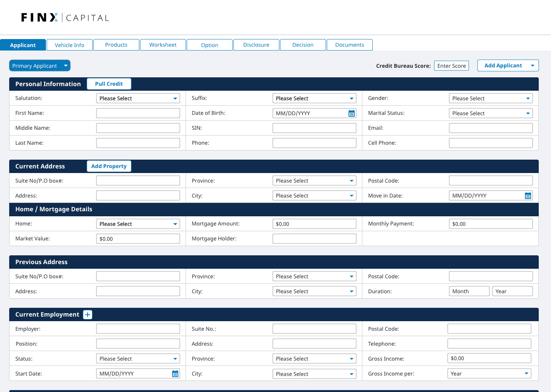The image size is (551, 392).
Task: Switch to the Vehicle Info tab
Action: tap(70, 45)
